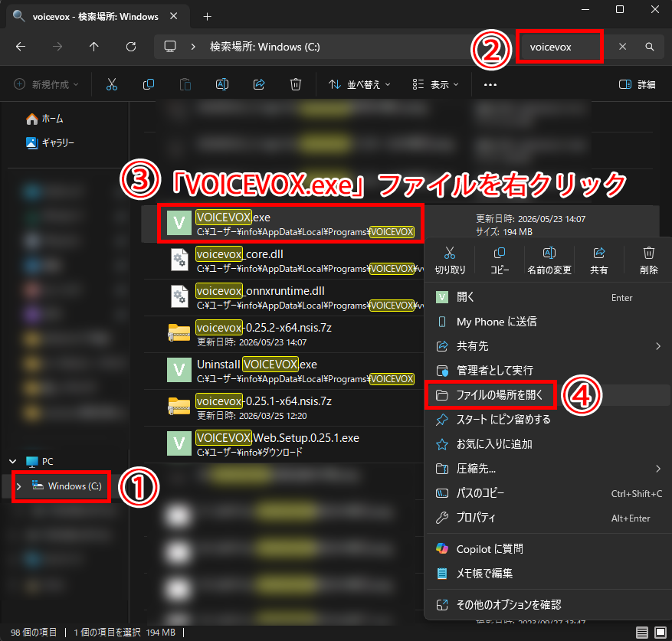
Task: Click the Back navigation arrow
Action: pos(21,47)
